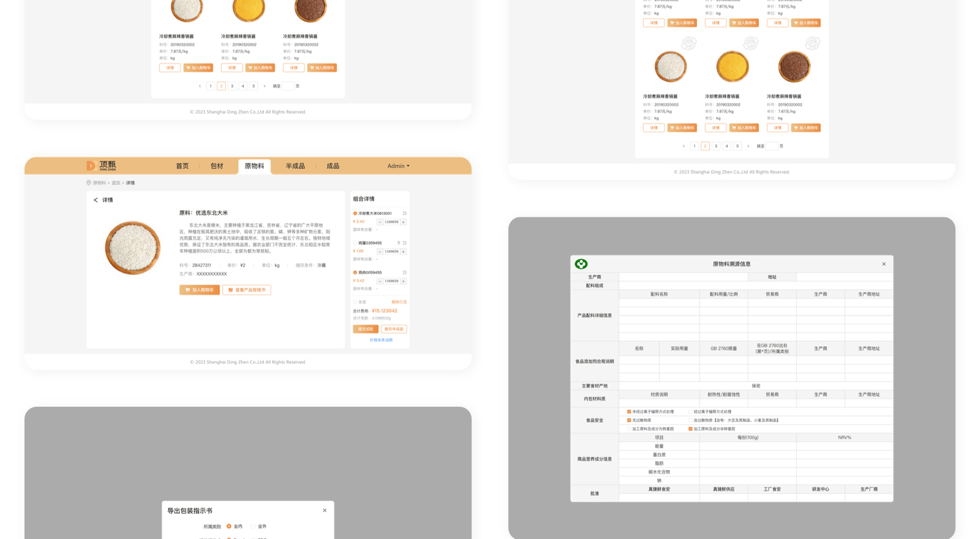Click the location pin icon in the breadcrumb

(x=89, y=183)
